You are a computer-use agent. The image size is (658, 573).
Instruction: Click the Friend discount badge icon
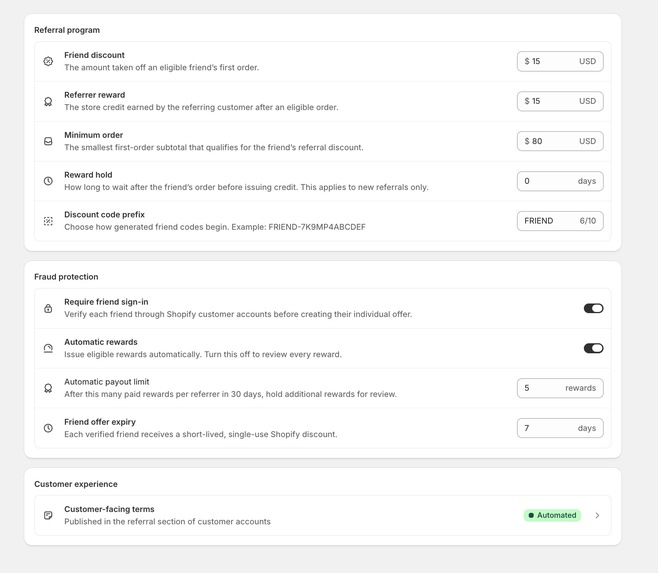(48, 61)
